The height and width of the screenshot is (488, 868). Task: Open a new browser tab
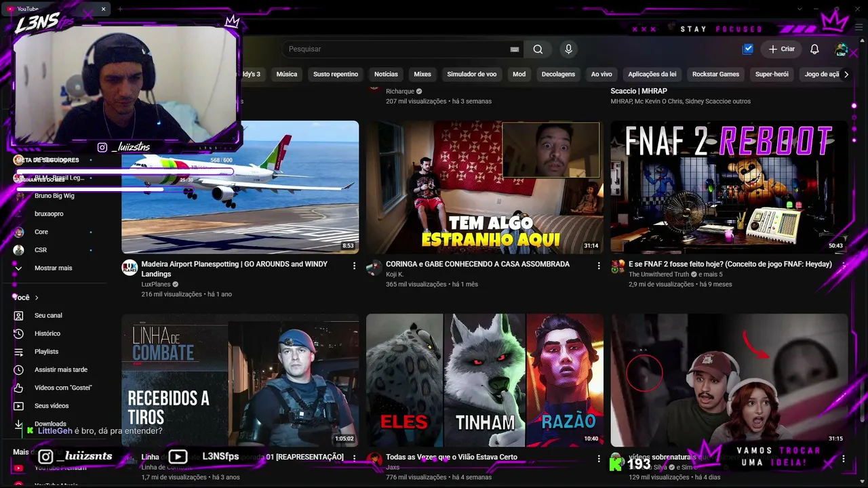click(120, 9)
